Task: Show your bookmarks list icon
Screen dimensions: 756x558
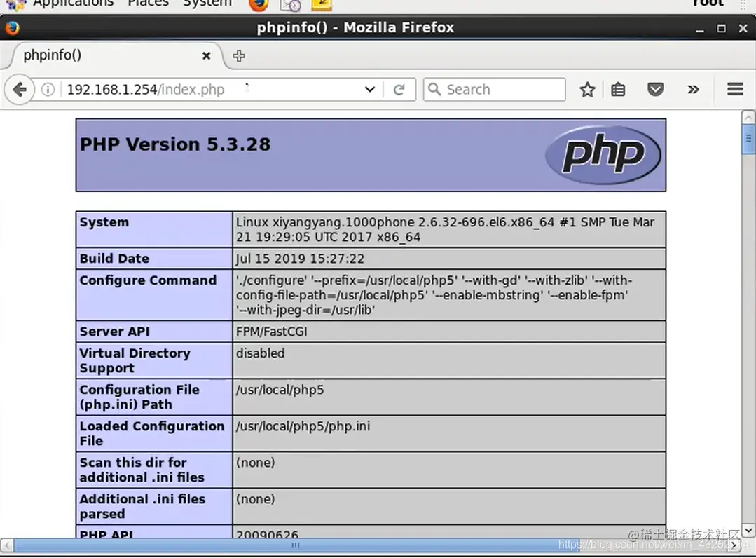Action: (x=618, y=90)
